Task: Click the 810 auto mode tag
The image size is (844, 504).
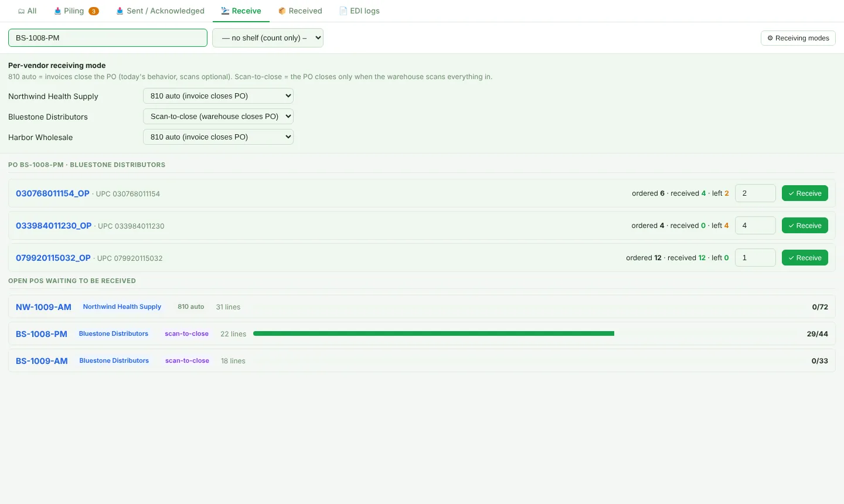Action: tap(191, 307)
